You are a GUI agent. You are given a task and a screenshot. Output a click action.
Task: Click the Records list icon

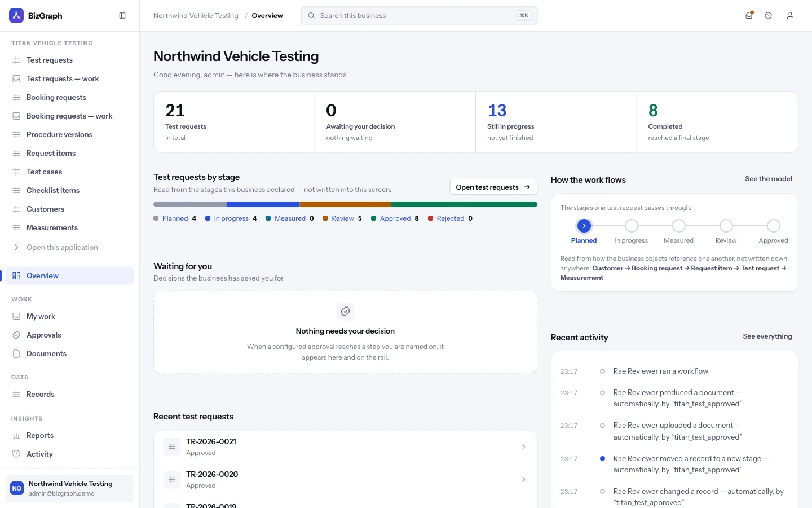coord(16,395)
